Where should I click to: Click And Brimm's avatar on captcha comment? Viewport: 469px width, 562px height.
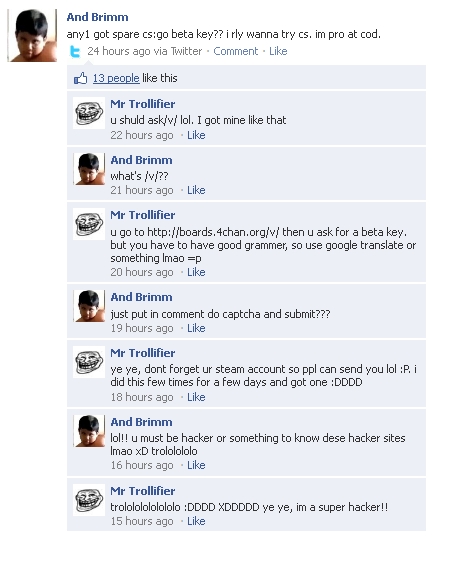[89, 306]
